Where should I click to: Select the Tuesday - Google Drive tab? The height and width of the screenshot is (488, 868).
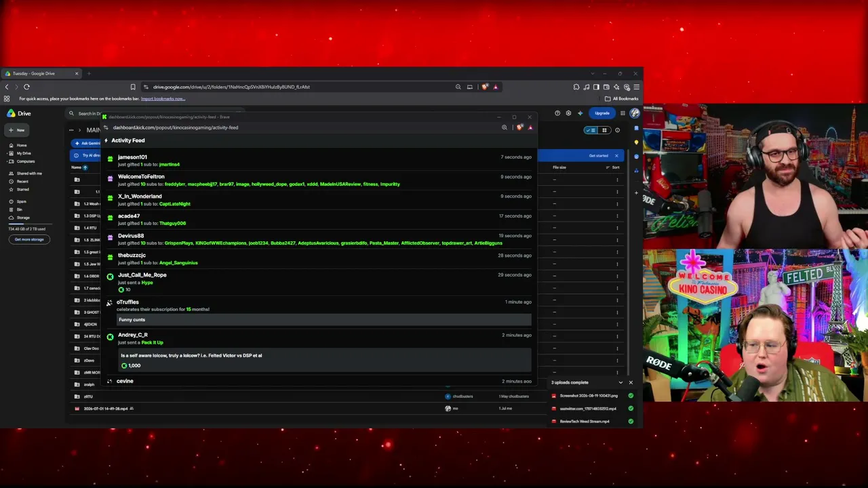pos(41,73)
